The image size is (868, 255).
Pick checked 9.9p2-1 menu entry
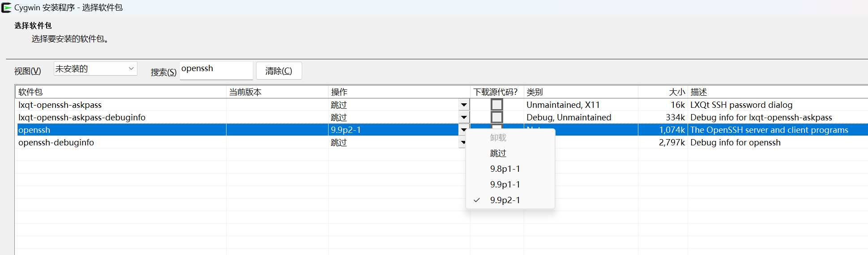[505, 200]
